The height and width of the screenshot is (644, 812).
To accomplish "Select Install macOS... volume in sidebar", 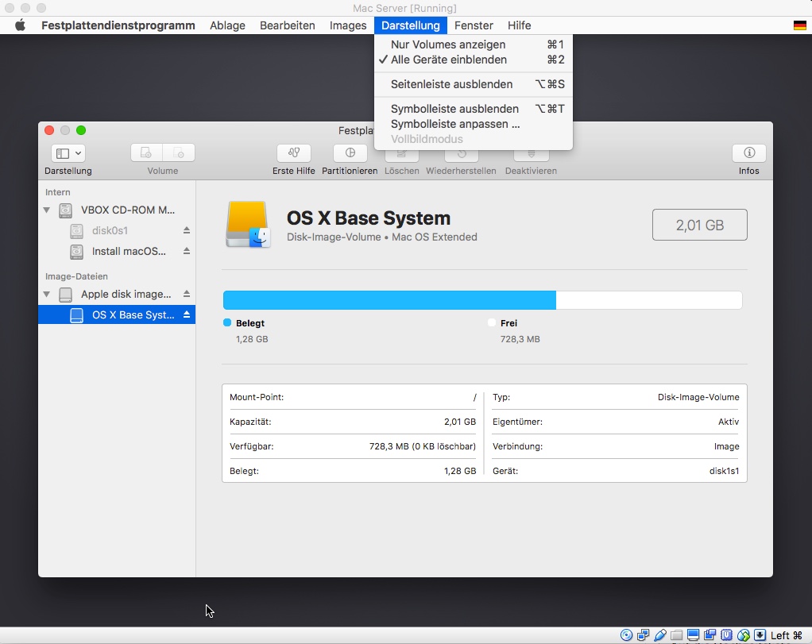I will pyautogui.click(x=117, y=251).
